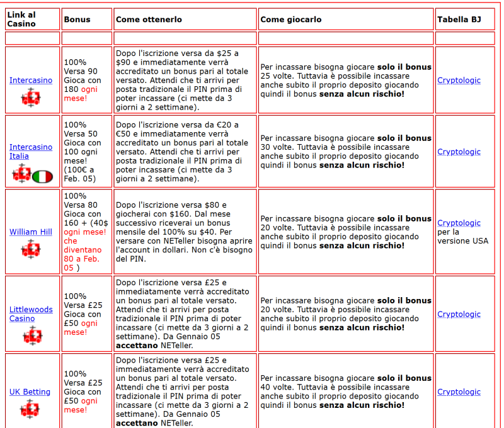Click Cryptologic link in Littlewoods Casino row
Viewport: 504px width, 428px height.
click(x=459, y=314)
